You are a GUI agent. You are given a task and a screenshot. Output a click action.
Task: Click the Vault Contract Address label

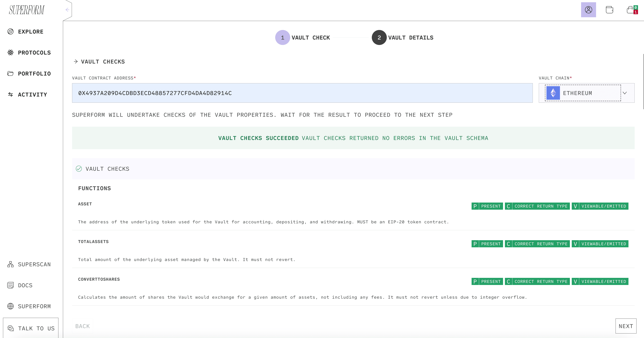pyautogui.click(x=104, y=78)
